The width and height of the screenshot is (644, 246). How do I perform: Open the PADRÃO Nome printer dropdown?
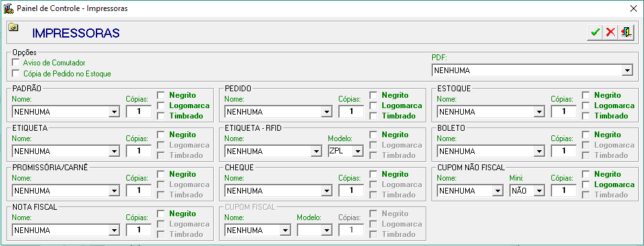pos(114,112)
